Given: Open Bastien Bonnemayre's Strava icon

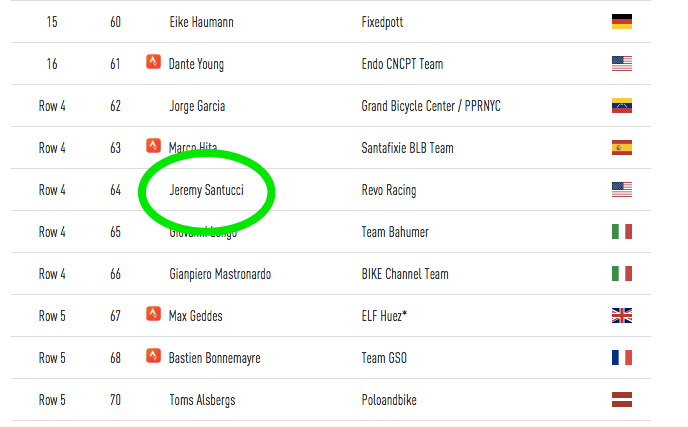Looking at the screenshot, I should (x=153, y=357).
